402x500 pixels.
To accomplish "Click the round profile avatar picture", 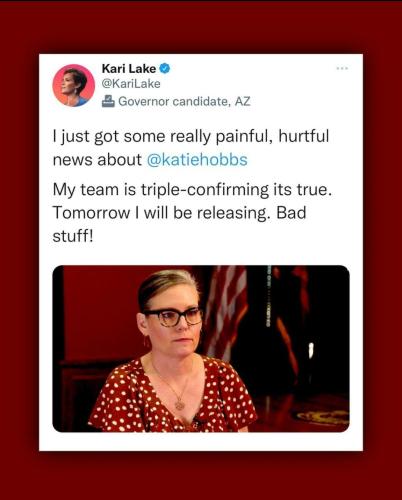I will click(x=74, y=85).
